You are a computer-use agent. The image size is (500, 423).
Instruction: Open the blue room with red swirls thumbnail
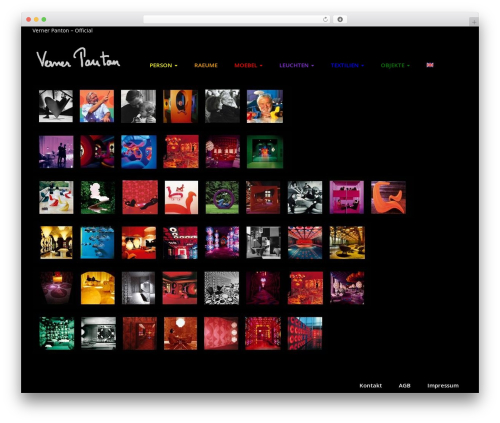[x=139, y=152]
